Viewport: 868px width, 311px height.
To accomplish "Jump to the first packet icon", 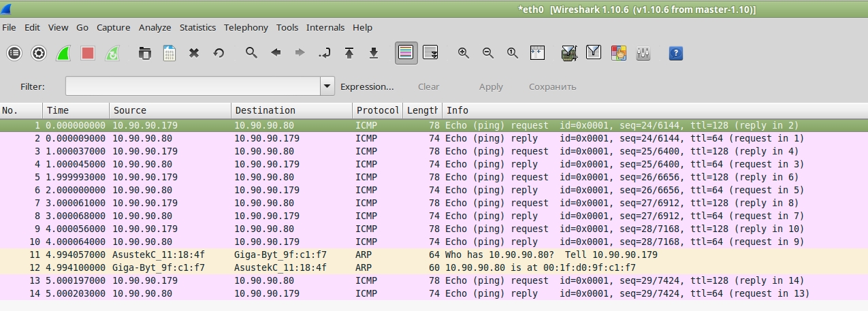I will [x=349, y=53].
